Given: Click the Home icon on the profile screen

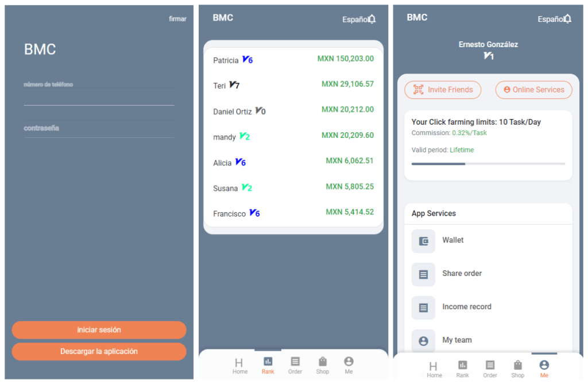Looking at the screenshot, I should coord(434,366).
